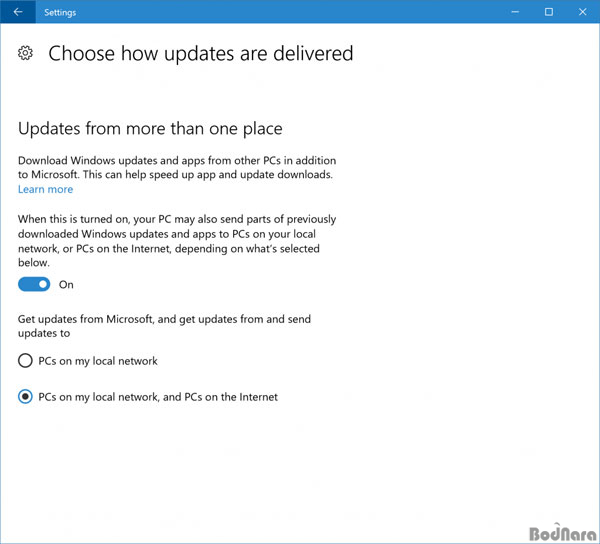Image resolution: width=600 pixels, height=544 pixels.
Task: Click the settings gear icon beside the heading
Action: pos(25,53)
